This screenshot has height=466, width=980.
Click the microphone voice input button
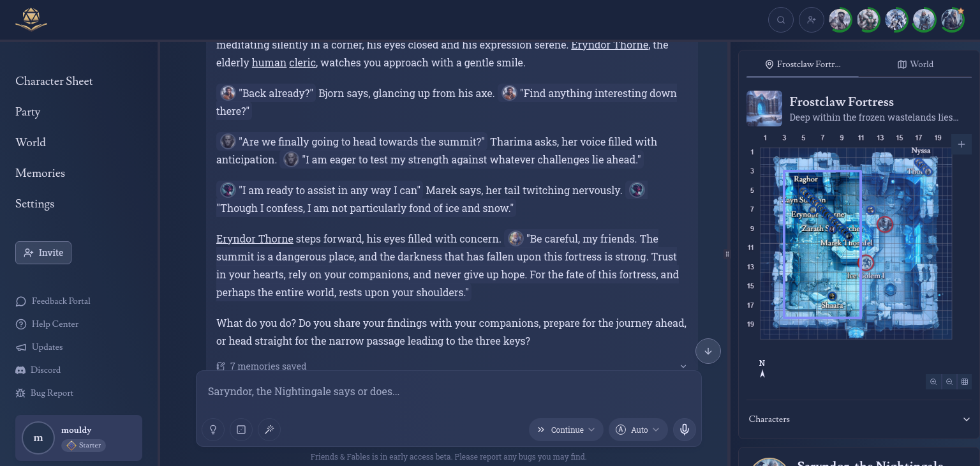point(685,430)
